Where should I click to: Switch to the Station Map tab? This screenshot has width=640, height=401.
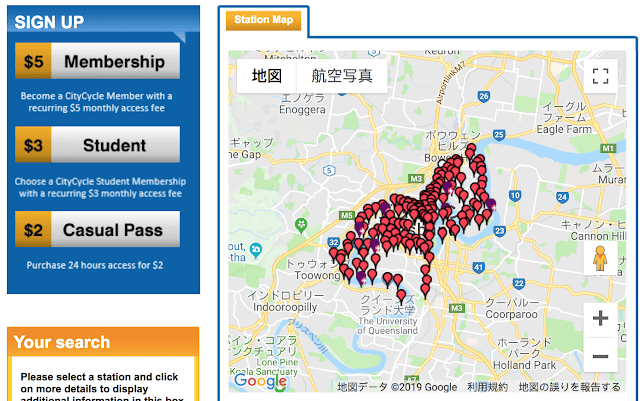coord(263,20)
